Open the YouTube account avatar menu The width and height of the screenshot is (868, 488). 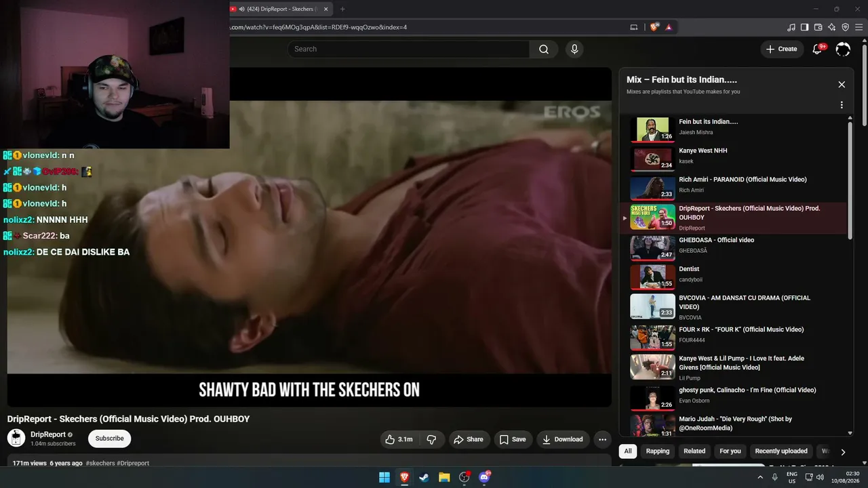843,49
